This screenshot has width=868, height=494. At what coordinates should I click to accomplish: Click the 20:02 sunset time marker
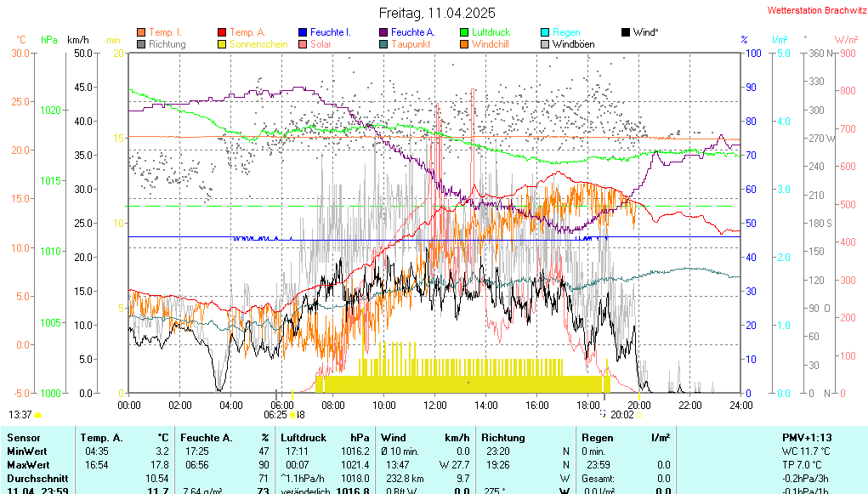tap(621, 415)
